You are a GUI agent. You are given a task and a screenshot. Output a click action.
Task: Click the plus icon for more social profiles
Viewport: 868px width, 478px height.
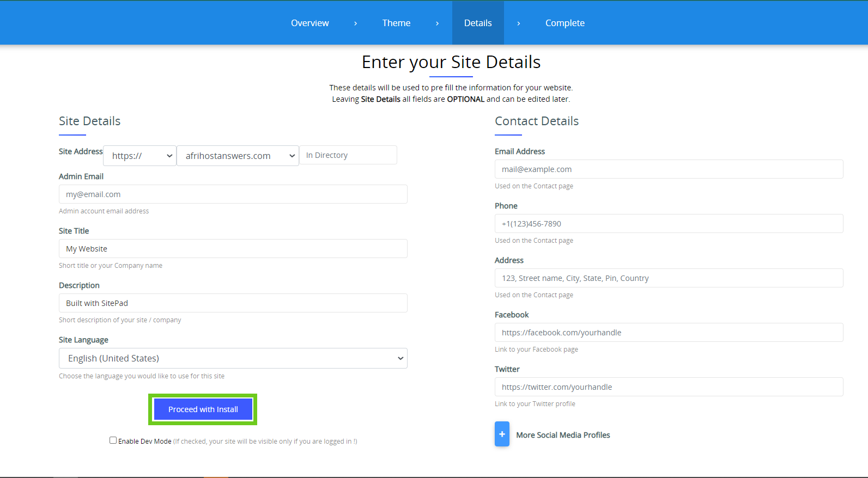tap(502, 434)
